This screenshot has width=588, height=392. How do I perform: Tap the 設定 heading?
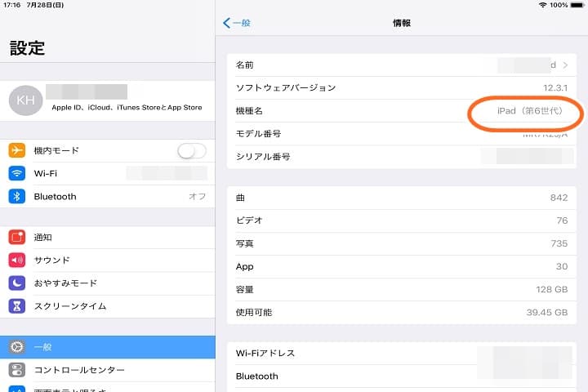click(28, 48)
